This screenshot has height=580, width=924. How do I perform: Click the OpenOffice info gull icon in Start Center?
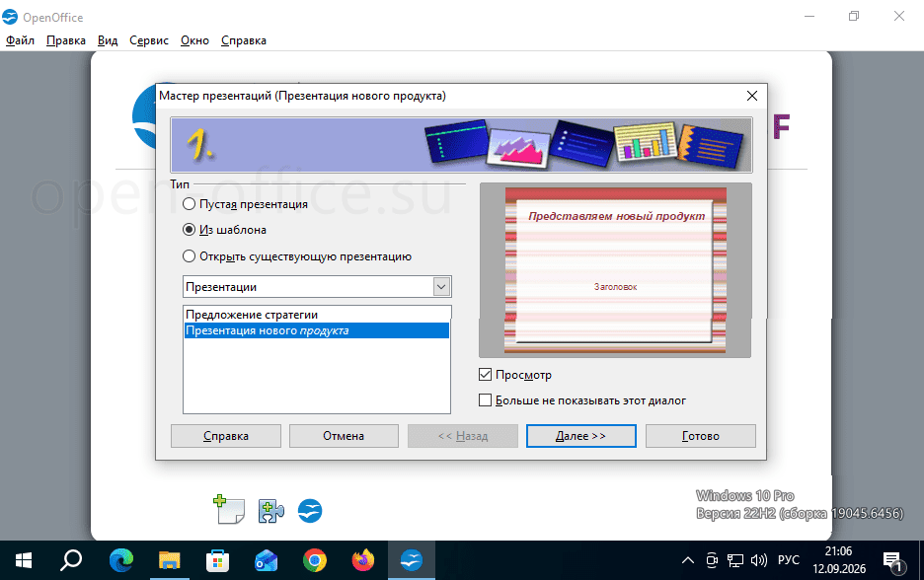(x=310, y=511)
